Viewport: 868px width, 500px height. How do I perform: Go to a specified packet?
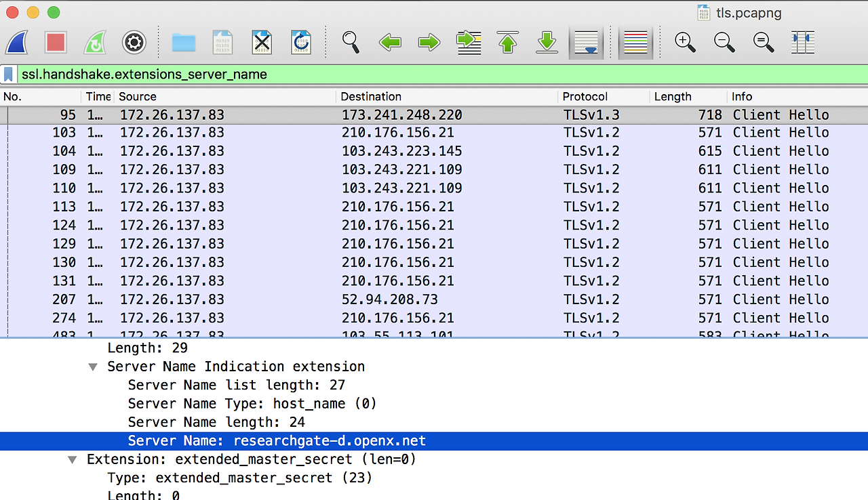point(469,43)
